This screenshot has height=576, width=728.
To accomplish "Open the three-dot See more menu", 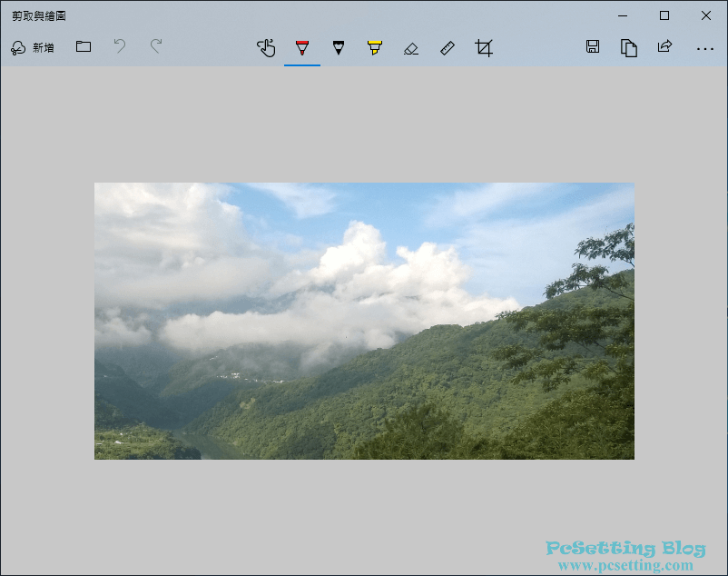I will tap(704, 48).
